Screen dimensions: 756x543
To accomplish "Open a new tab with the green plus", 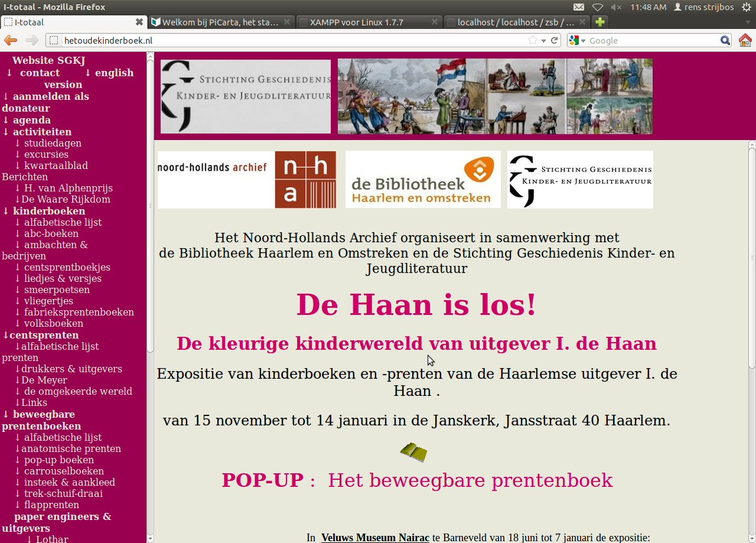I will pyautogui.click(x=600, y=22).
